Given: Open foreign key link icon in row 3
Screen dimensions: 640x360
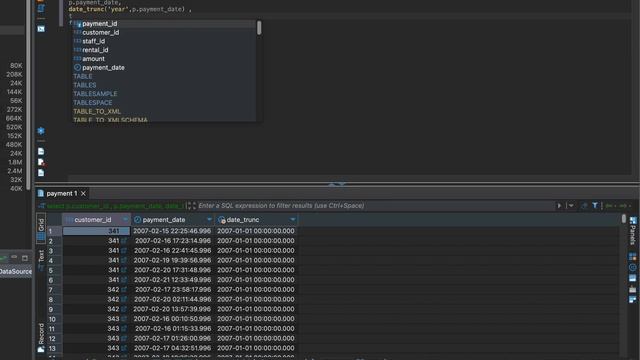Looking at the screenshot, I should 124,251.
